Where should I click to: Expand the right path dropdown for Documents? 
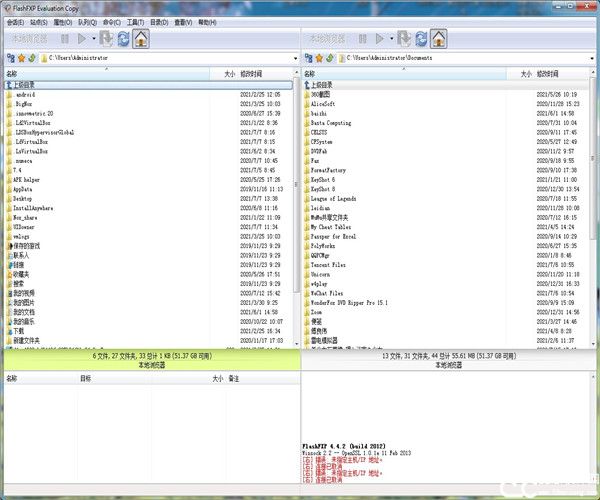(x=591, y=58)
